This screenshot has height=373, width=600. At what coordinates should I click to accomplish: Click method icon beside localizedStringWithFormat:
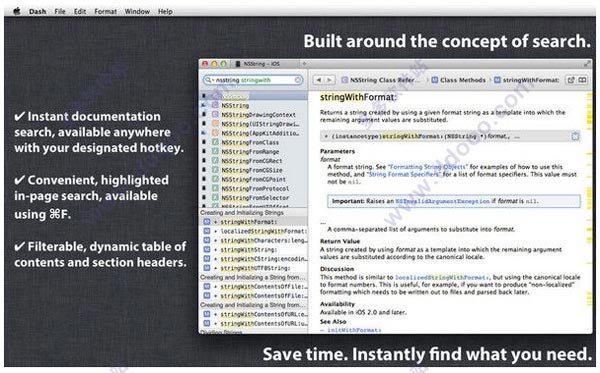[x=207, y=231]
